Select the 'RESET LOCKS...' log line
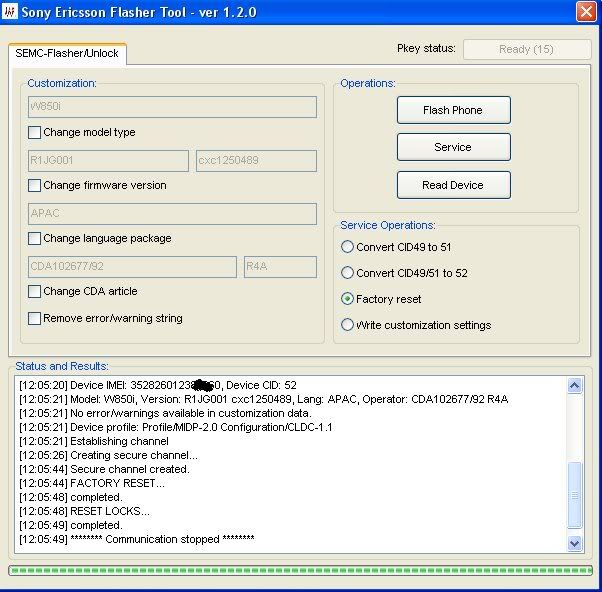The width and height of the screenshot is (602, 592). [84, 511]
